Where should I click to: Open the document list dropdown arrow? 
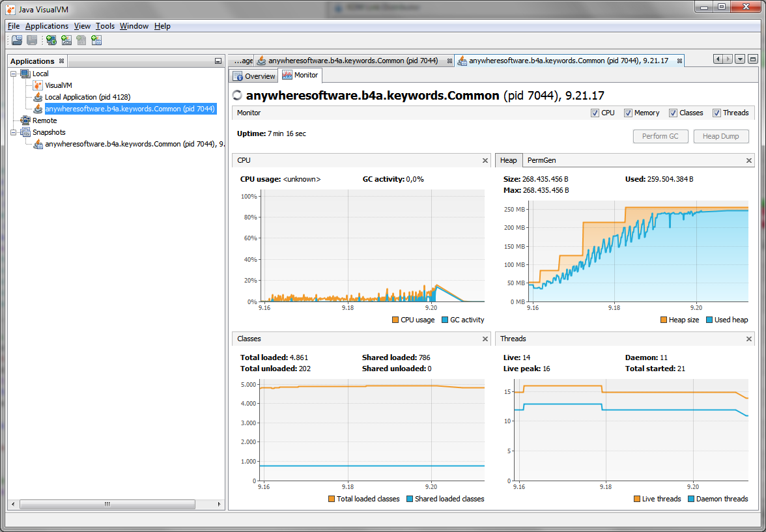740,60
